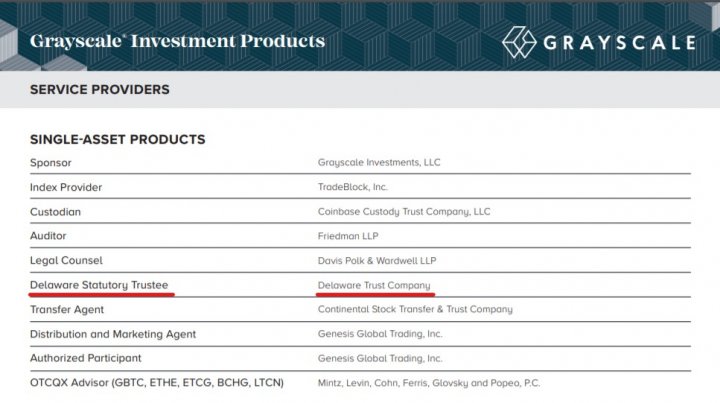Click the GRAYSCALE wordmark text
Screen dimensions: 720x403
619,43
